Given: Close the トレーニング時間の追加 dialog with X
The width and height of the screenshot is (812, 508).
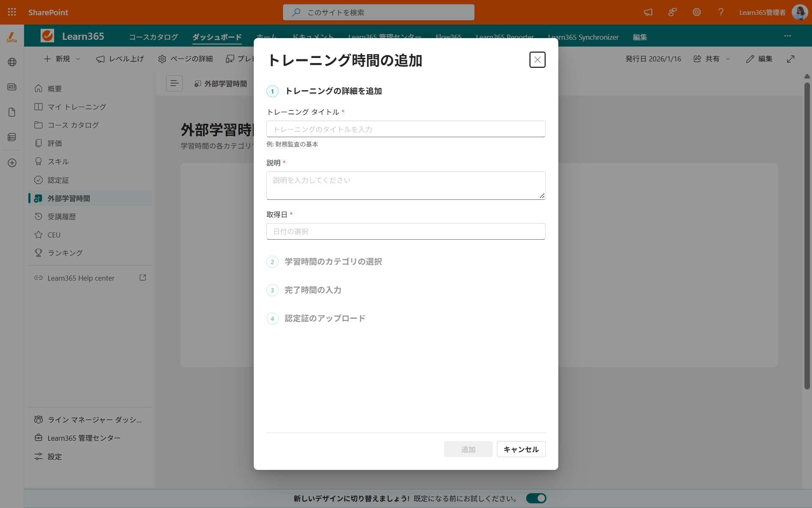Looking at the screenshot, I should [x=537, y=60].
